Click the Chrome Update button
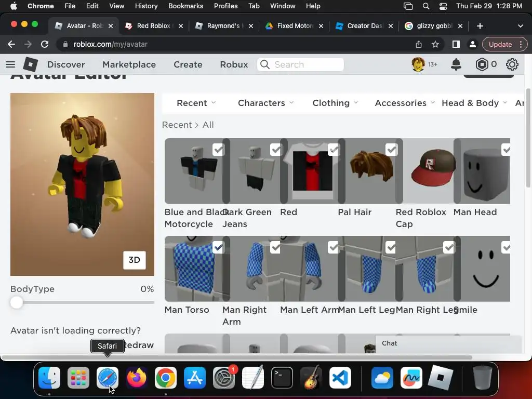The image size is (532, 399). tap(500, 45)
